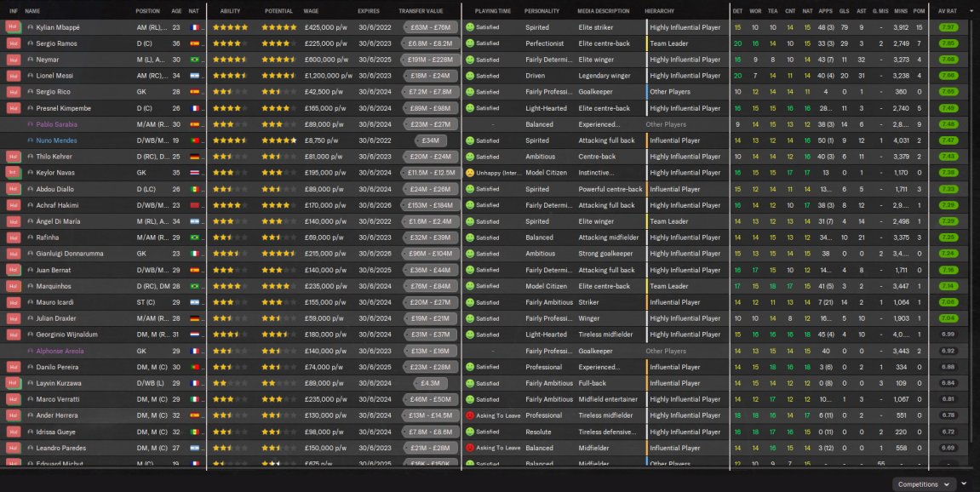
Task: Sort by the WAGE column header
Action: coord(311,10)
